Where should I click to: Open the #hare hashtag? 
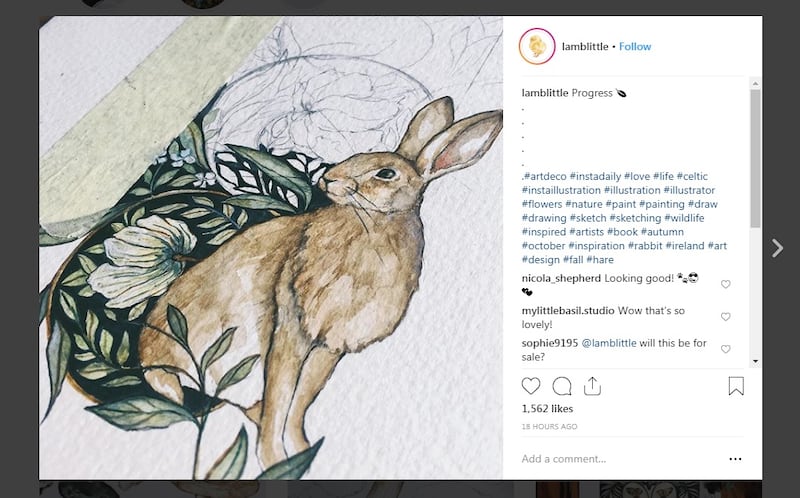point(600,259)
